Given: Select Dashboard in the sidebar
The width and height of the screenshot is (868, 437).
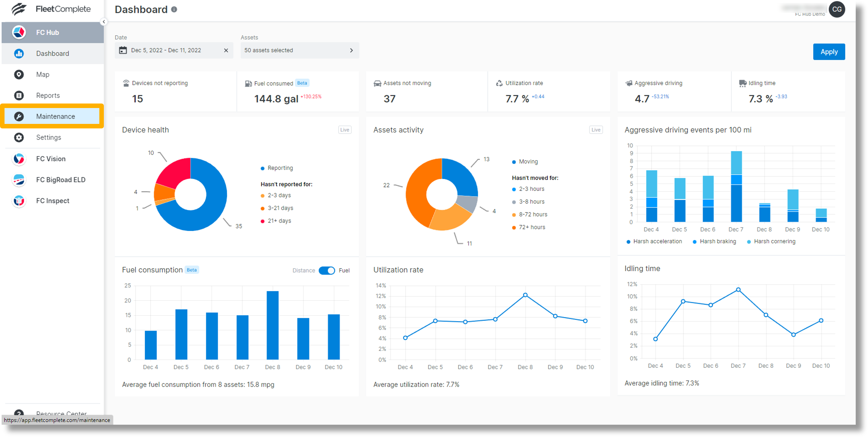Looking at the screenshot, I should click(52, 54).
